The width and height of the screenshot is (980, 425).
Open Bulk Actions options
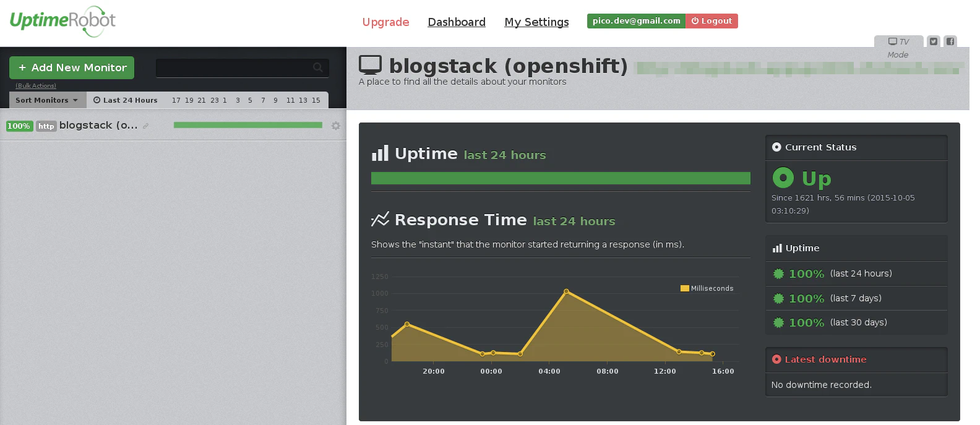[36, 86]
